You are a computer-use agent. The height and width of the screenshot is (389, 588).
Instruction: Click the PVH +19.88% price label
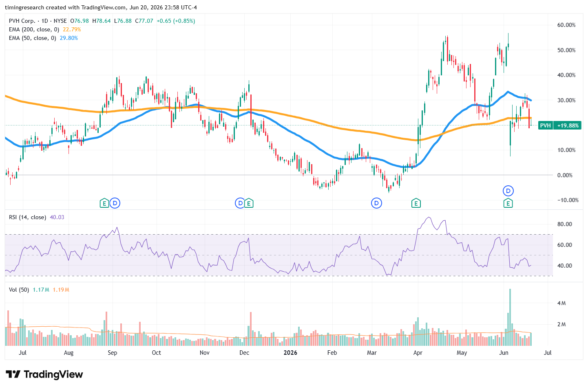point(560,125)
